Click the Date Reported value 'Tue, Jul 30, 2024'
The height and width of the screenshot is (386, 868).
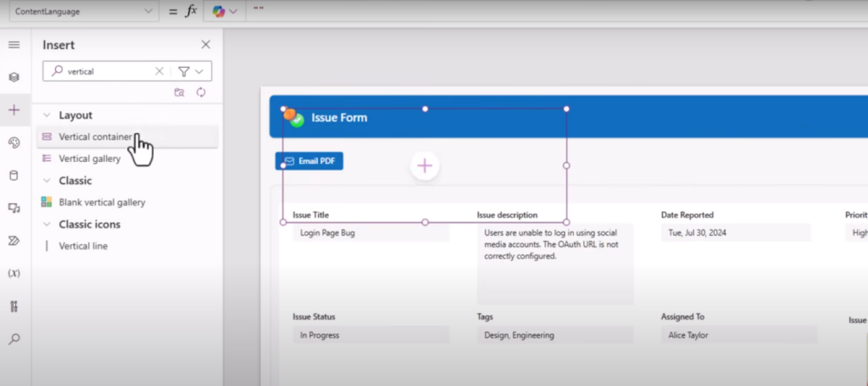[736, 232]
